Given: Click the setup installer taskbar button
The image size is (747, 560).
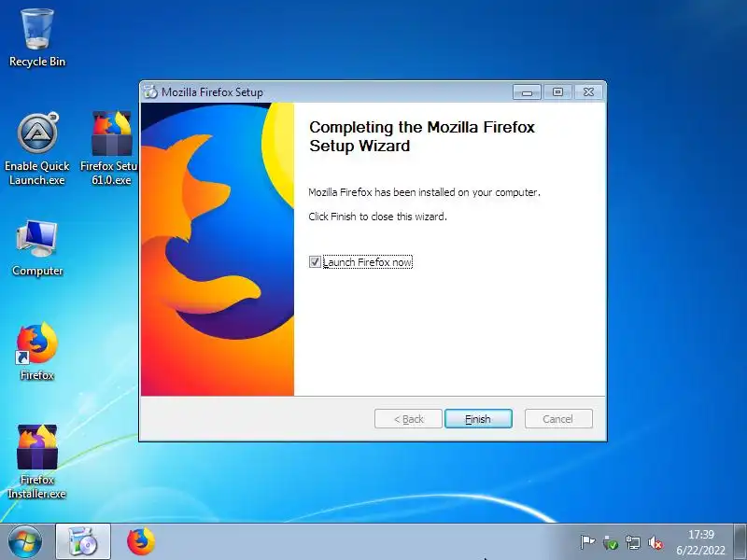Looking at the screenshot, I should (x=83, y=542).
